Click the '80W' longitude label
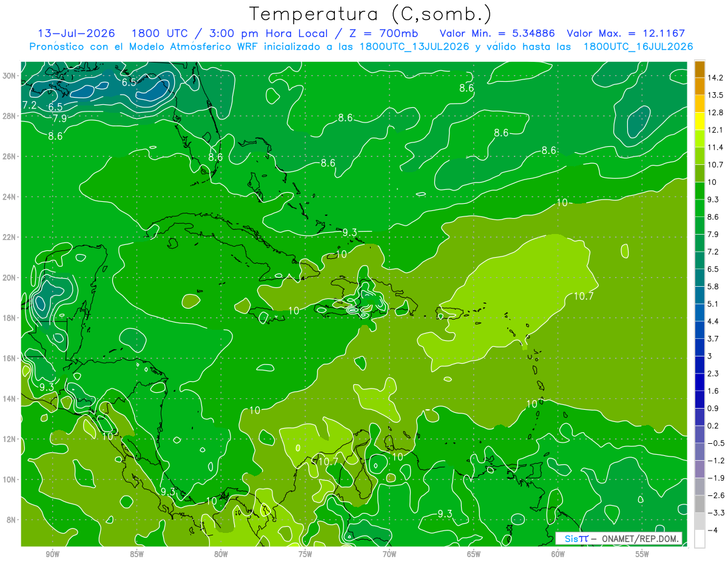This screenshot has width=728, height=562. point(221,554)
